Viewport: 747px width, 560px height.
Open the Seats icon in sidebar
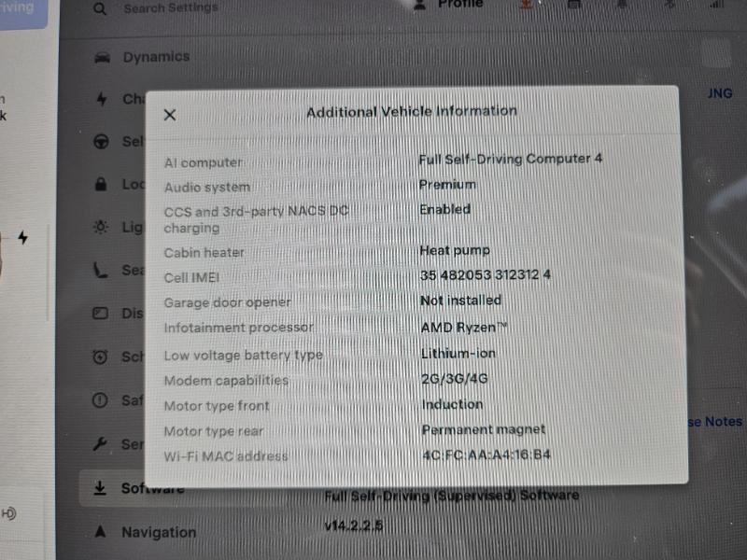click(100, 270)
